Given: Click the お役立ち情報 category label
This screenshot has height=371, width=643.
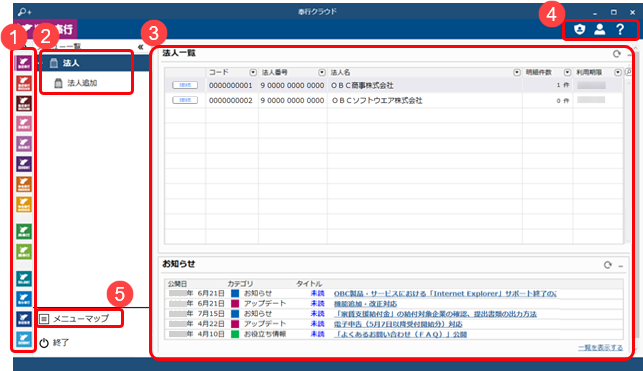Looking at the screenshot, I should tap(264, 335).
